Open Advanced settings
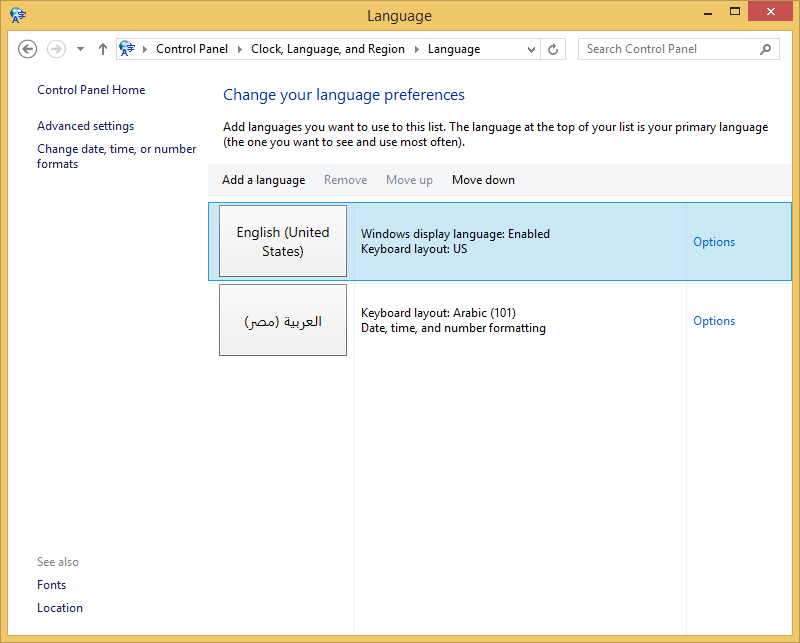This screenshot has height=643, width=800. pyautogui.click(x=86, y=126)
